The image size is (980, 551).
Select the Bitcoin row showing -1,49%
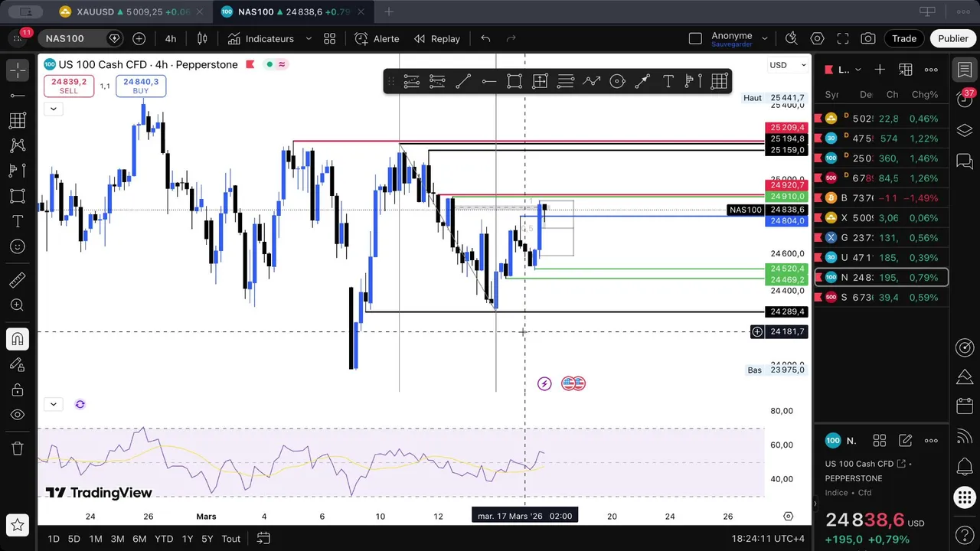pyautogui.click(x=881, y=197)
